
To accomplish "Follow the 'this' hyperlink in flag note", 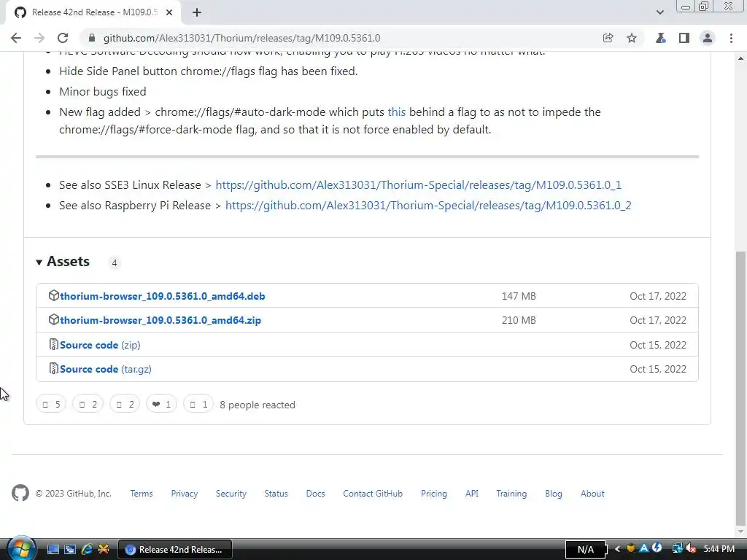I will (396, 112).
